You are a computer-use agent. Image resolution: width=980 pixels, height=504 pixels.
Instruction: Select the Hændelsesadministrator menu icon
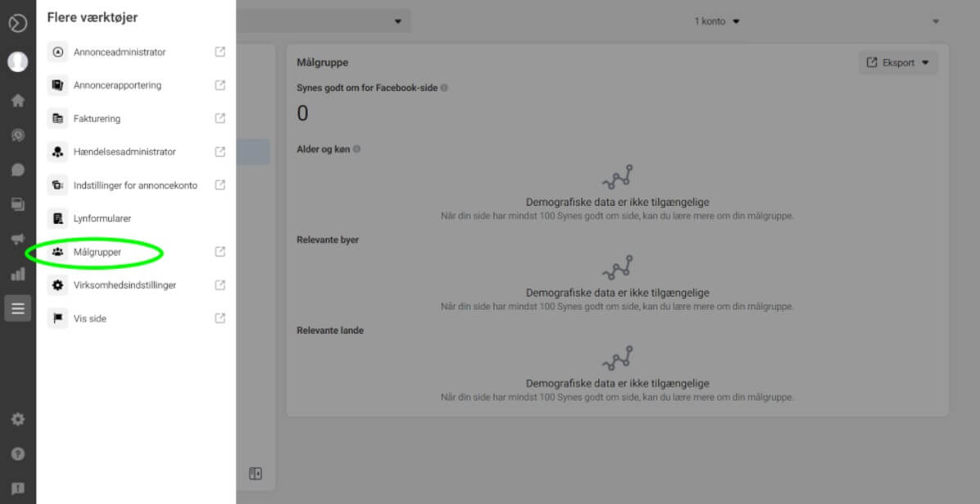coord(58,152)
